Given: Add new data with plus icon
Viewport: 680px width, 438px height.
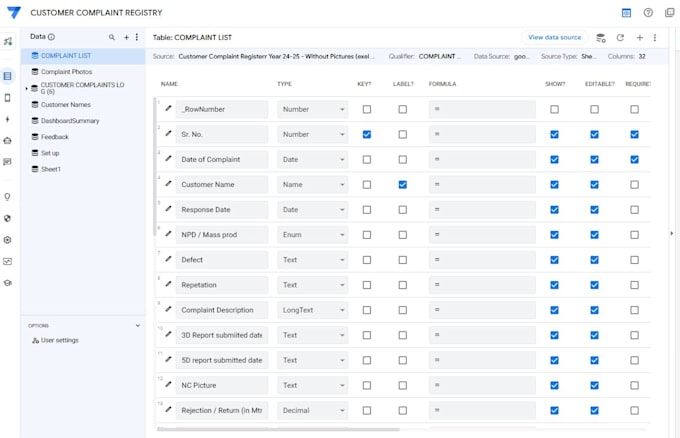Looking at the screenshot, I should click(x=126, y=37).
